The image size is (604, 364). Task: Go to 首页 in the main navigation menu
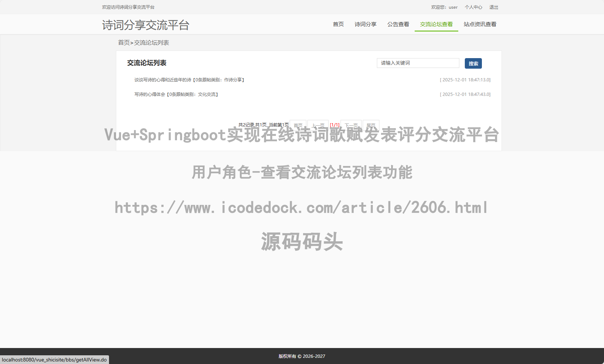[x=338, y=24]
